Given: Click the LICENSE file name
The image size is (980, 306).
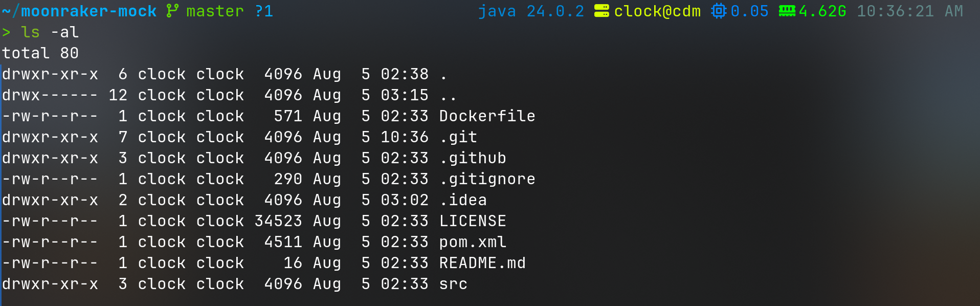Looking at the screenshot, I should (x=473, y=221).
